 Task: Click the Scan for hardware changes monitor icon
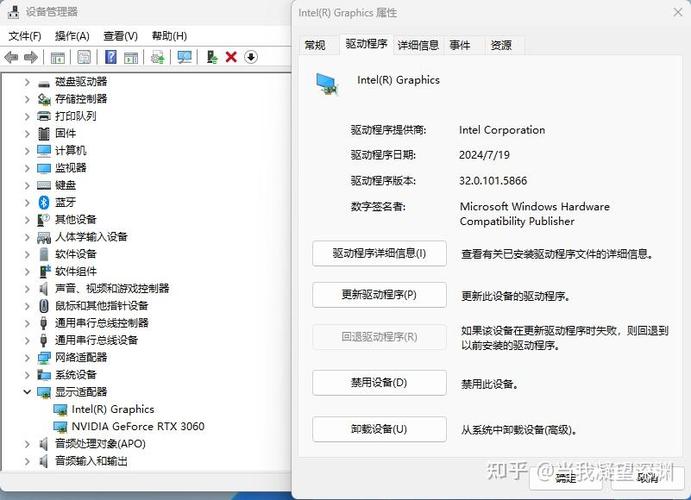(184, 57)
